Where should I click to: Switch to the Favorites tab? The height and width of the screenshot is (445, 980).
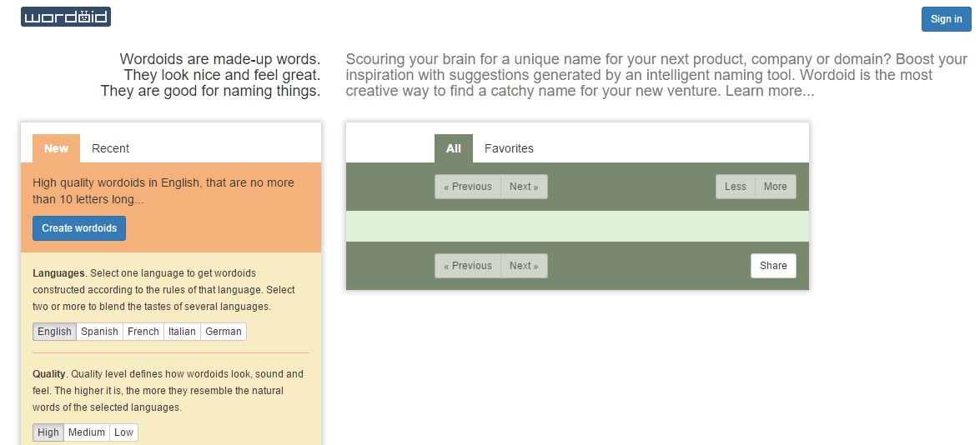[x=509, y=148]
